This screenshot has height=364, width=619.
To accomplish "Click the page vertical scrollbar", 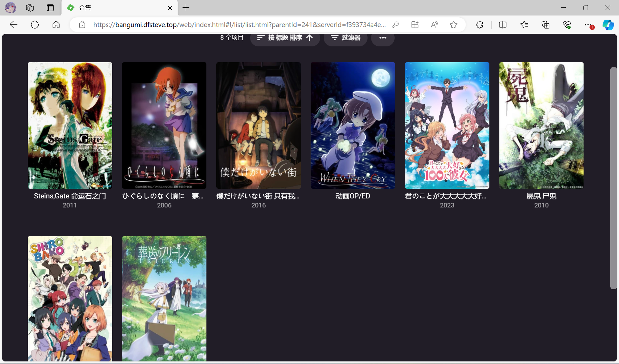I will click(x=613, y=178).
